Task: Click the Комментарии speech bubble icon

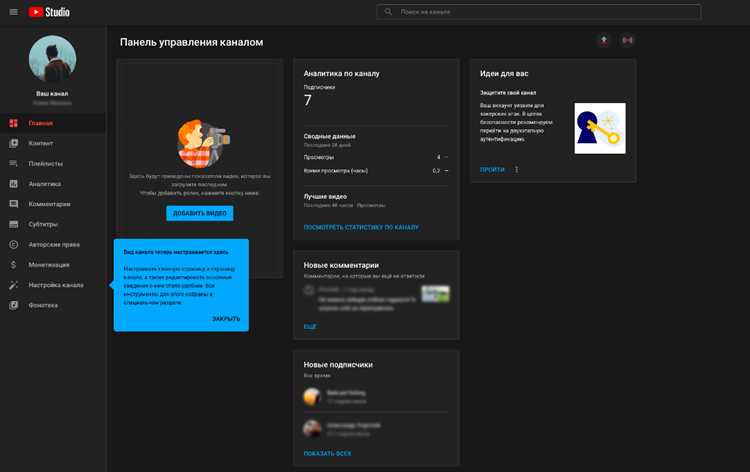Action: 13,204
